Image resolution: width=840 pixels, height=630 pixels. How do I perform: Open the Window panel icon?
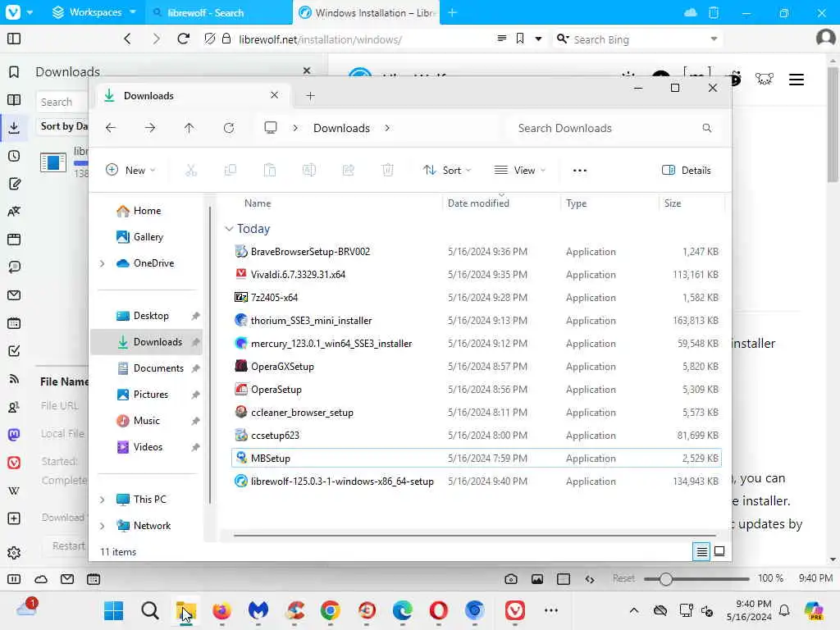click(x=14, y=240)
